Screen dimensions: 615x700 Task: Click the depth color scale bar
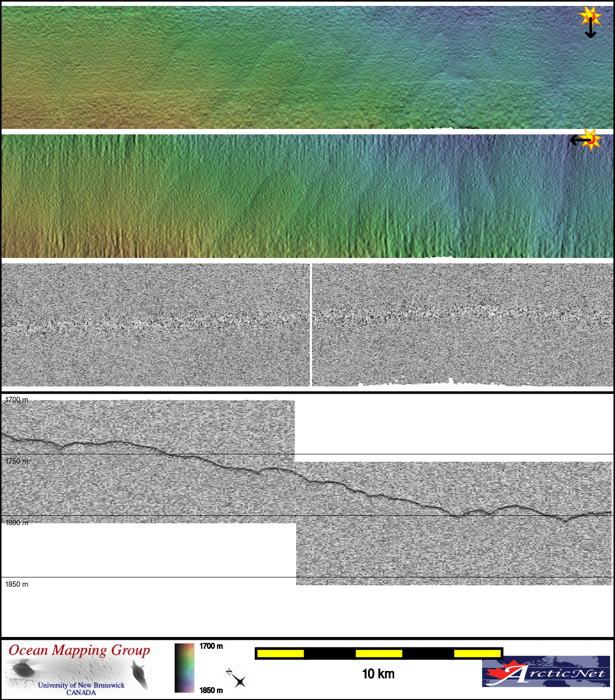pos(184,668)
